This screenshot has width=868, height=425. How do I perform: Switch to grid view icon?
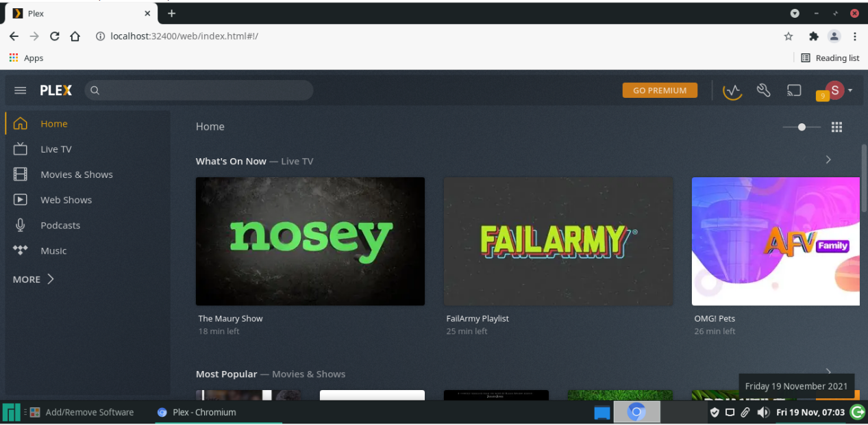[x=836, y=127]
